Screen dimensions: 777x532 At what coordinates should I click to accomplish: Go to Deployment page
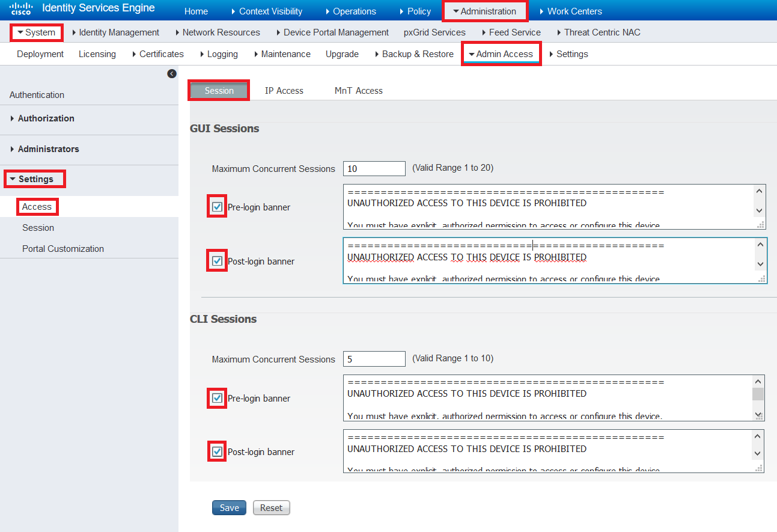point(40,54)
